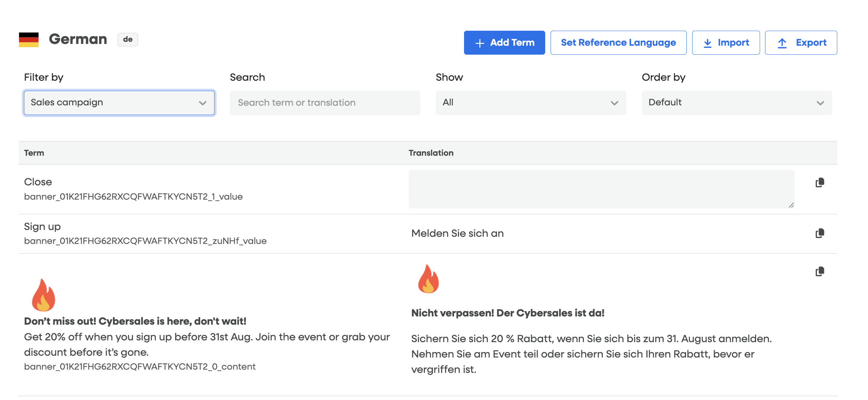The height and width of the screenshot is (400, 868).
Task: Click the 'de' language code badge
Action: point(128,39)
